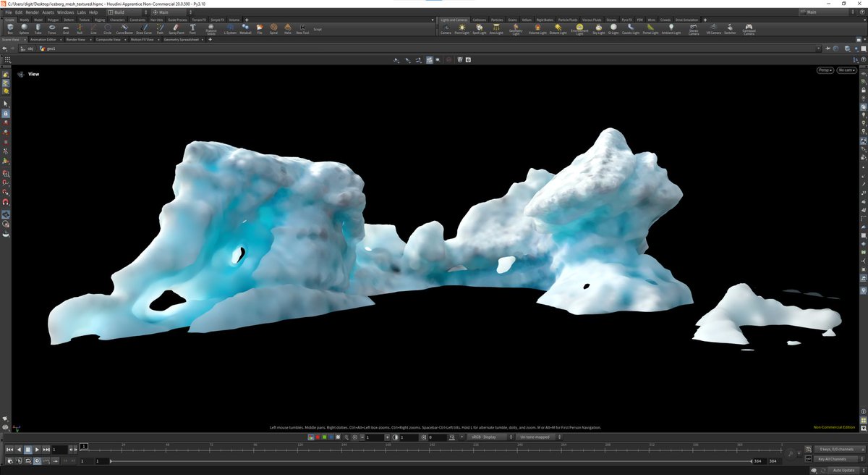The width and height of the screenshot is (868, 475).
Task: Open the Build desktop dropdown
Action: [127, 12]
